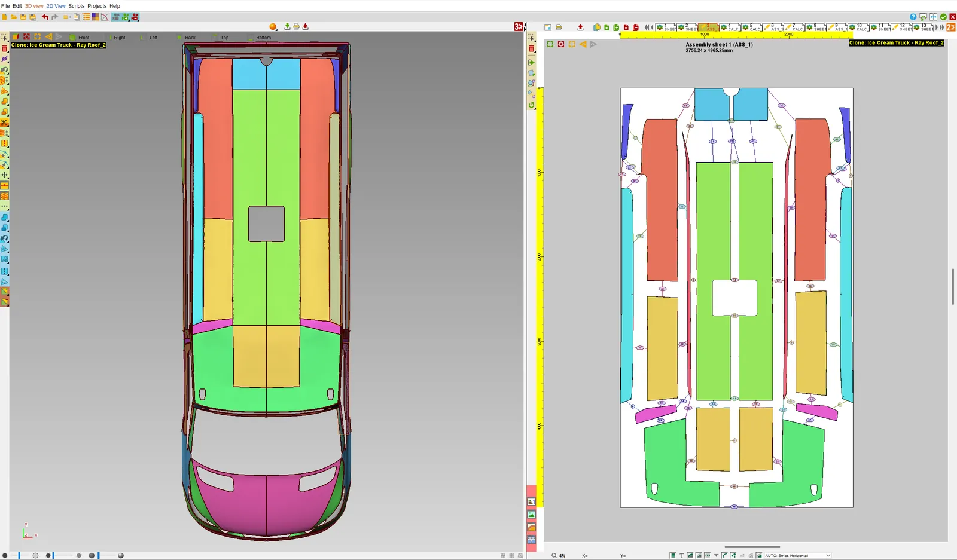Open the Scripts menu
The width and height of the screenshot is (957, 560).
point(77,6)
